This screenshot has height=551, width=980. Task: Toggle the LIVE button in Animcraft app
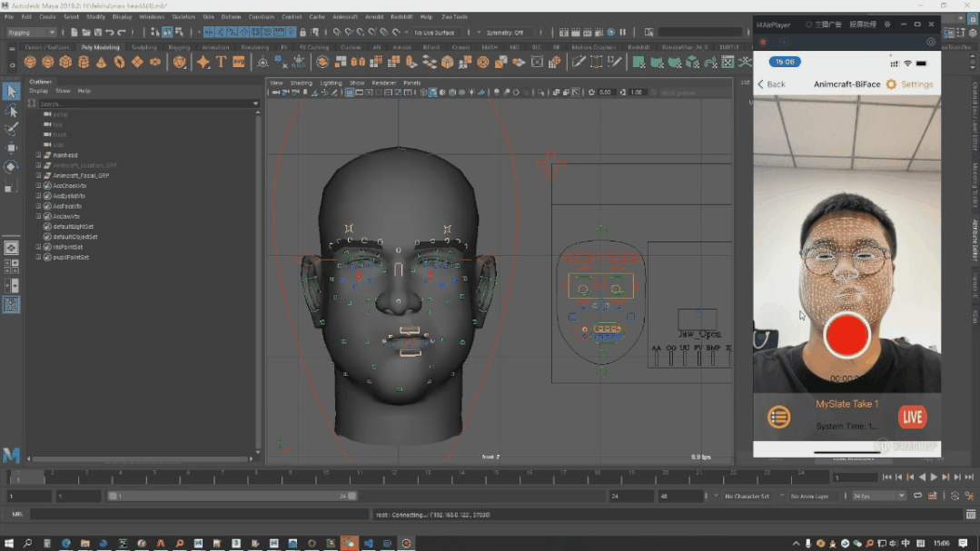912,417
